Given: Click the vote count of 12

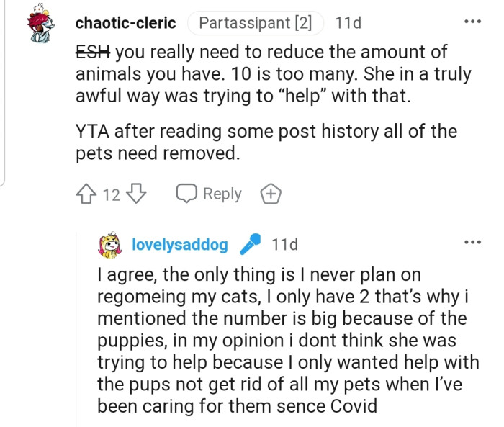Looking at the screenshot, I should (x=111, y=194).
